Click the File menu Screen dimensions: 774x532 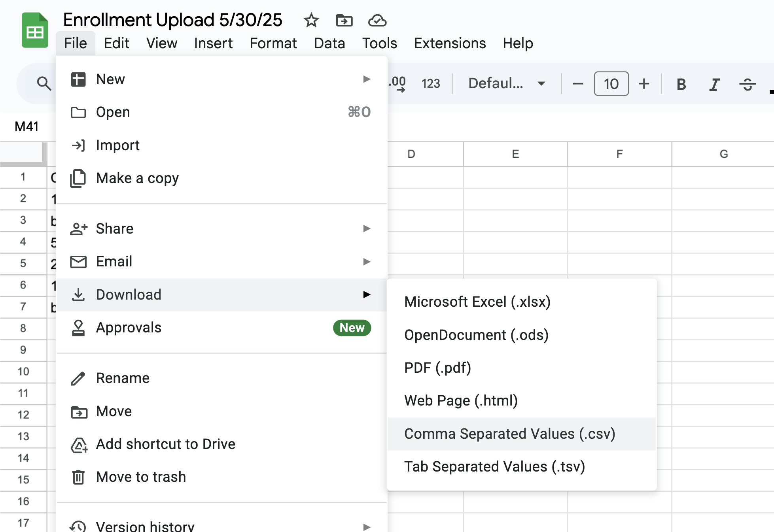pyautogui.click(x=76, y=43)
